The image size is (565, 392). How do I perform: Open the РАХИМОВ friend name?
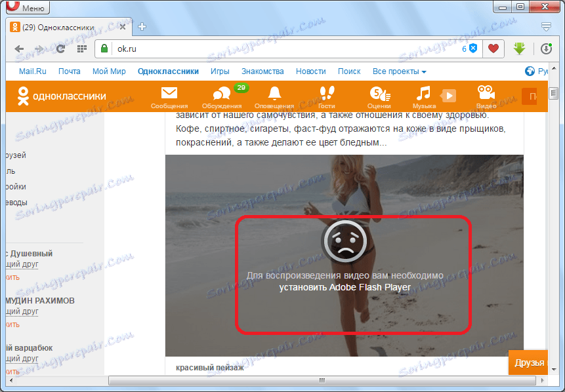point(41,301)
